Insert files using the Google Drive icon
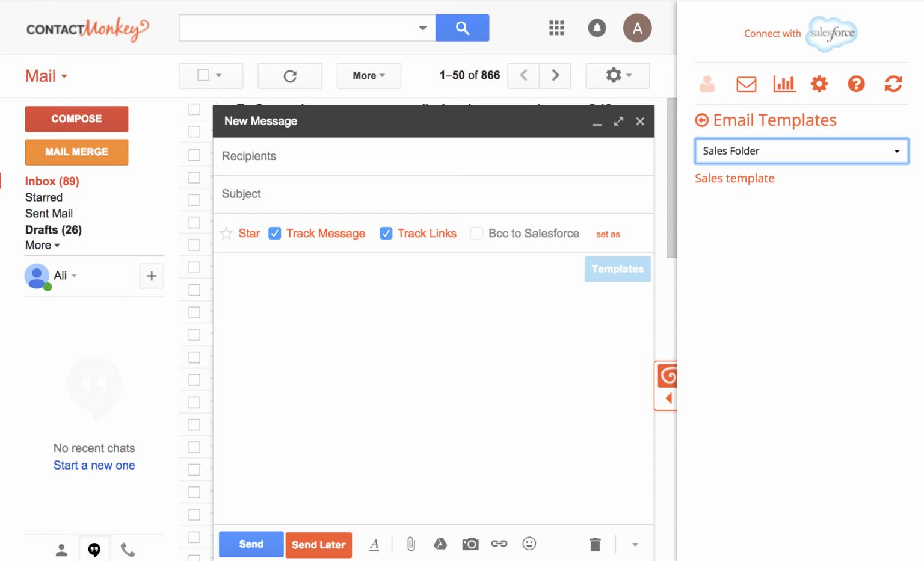Viewport: 924px width, 561px height. (x=440, y=544)
